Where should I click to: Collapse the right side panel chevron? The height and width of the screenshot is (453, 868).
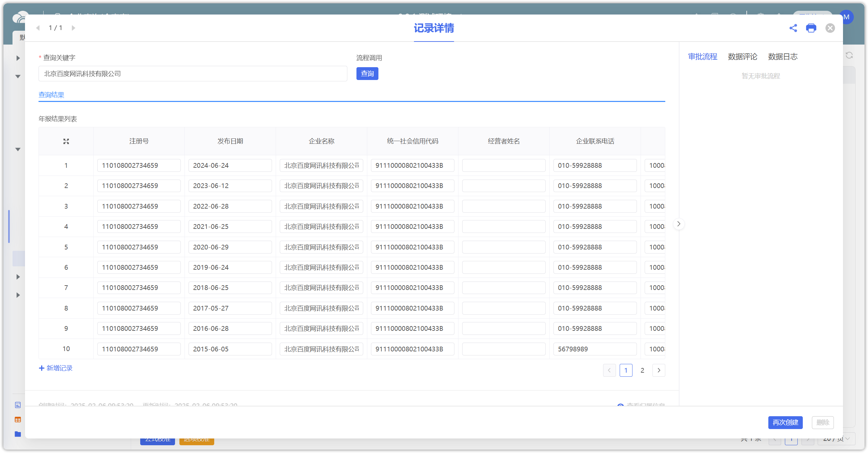(x=678, y=224)
